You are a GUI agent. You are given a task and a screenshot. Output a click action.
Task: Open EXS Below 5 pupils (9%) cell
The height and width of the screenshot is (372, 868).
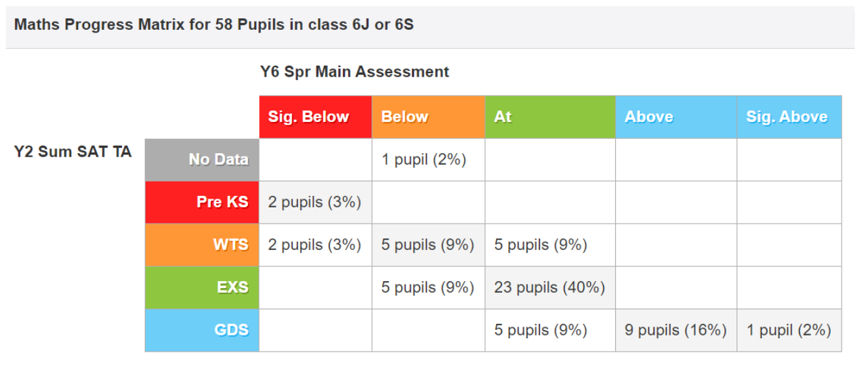(x=428, y=287)
